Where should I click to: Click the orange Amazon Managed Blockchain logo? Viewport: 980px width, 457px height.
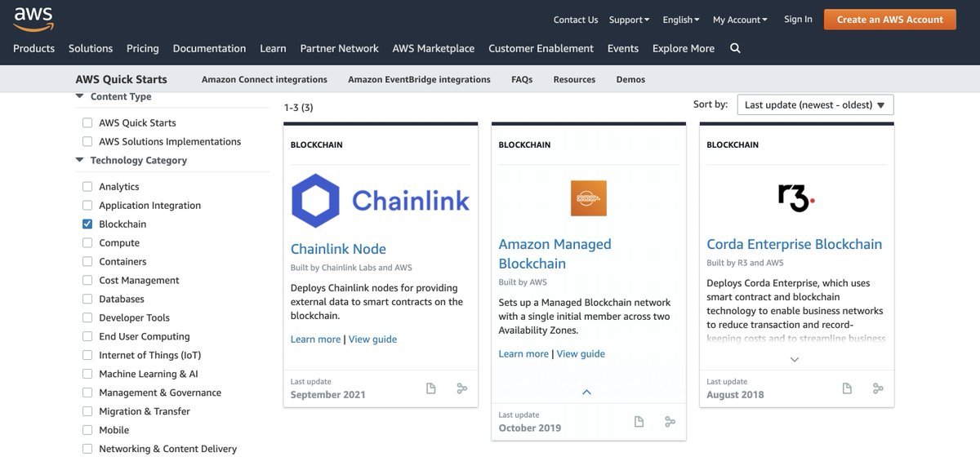click(589, 198)
